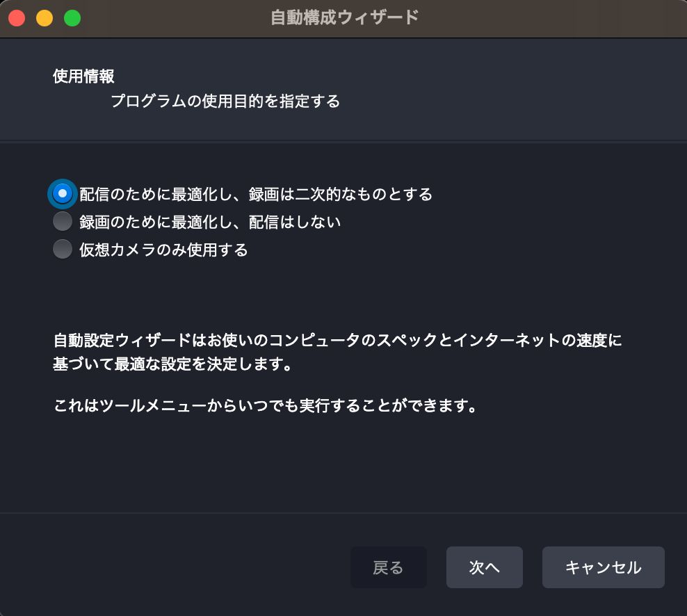Click the blank title bar area right of the title

click(x=548, y=18)
